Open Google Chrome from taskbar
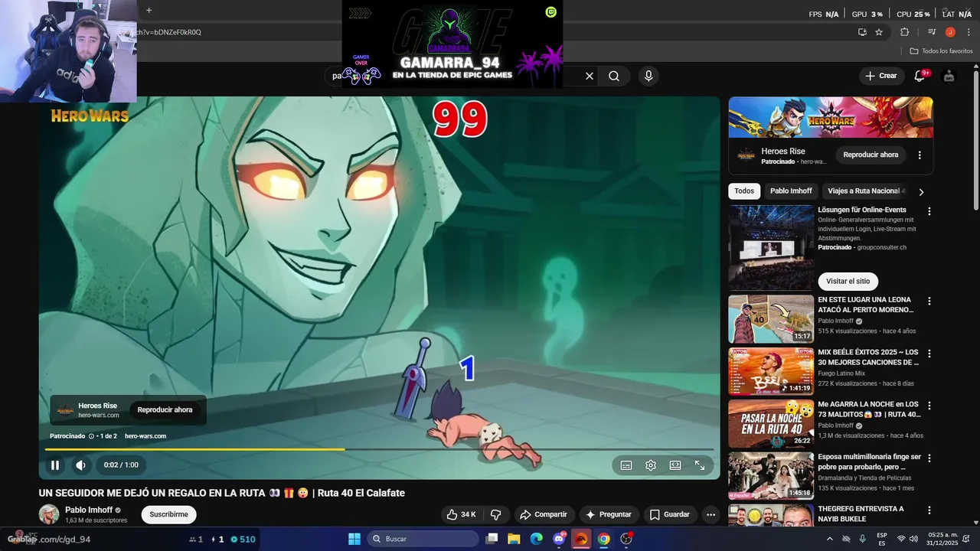 tap(604, 539)
